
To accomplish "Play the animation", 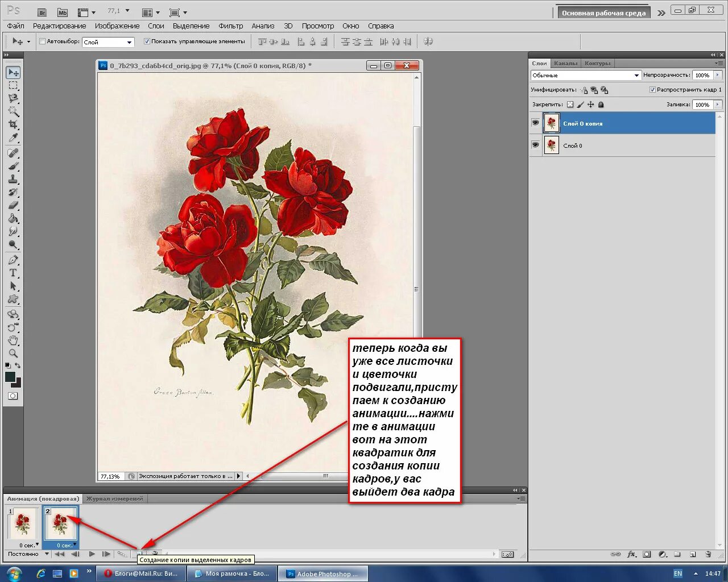I will point(92,554).
